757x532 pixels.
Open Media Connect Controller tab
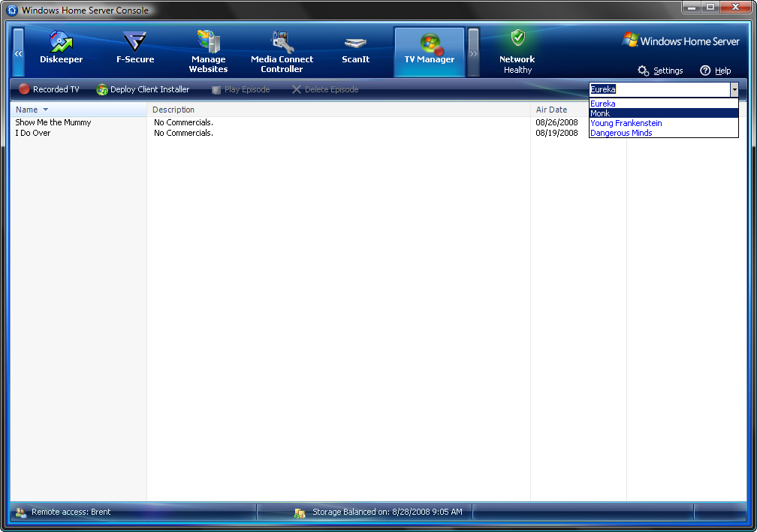click(282, 51)
